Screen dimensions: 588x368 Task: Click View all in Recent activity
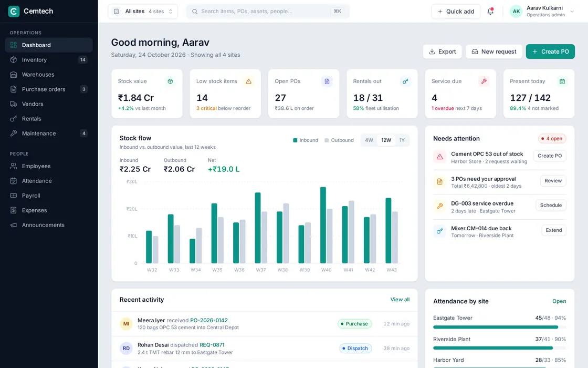tap(400, 299)
